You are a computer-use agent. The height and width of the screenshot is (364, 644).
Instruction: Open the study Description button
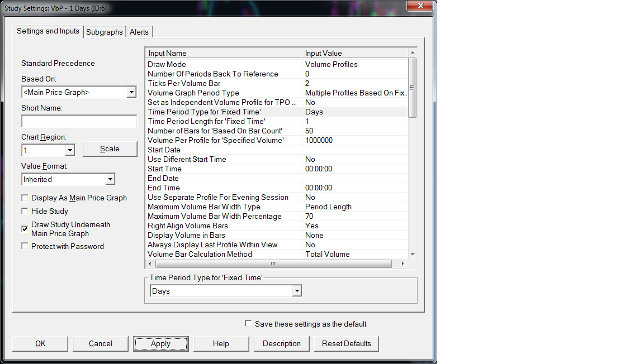point(282,343)
